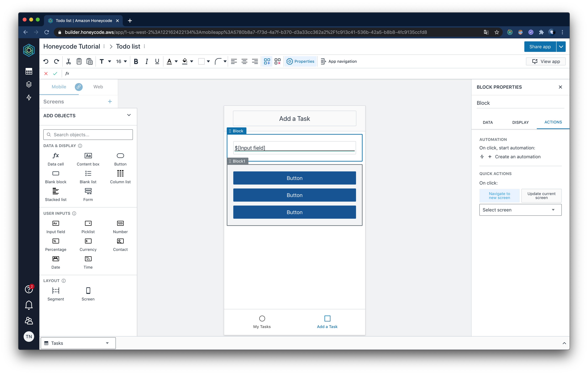Choose Update current screen option
588x374 pixels.
pyautogui.click(x=541, y=195)
